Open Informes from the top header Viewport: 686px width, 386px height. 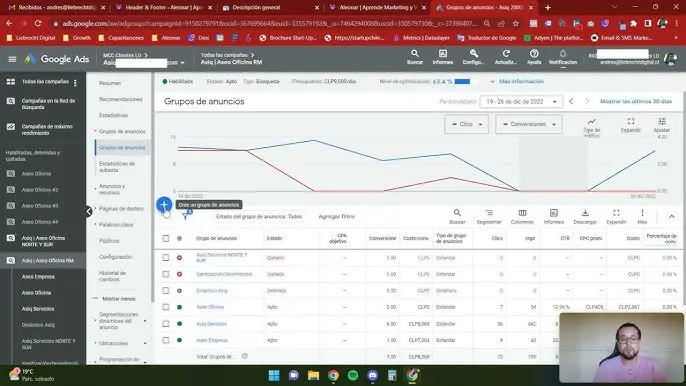pyautogui.click(x=443, y=57)
